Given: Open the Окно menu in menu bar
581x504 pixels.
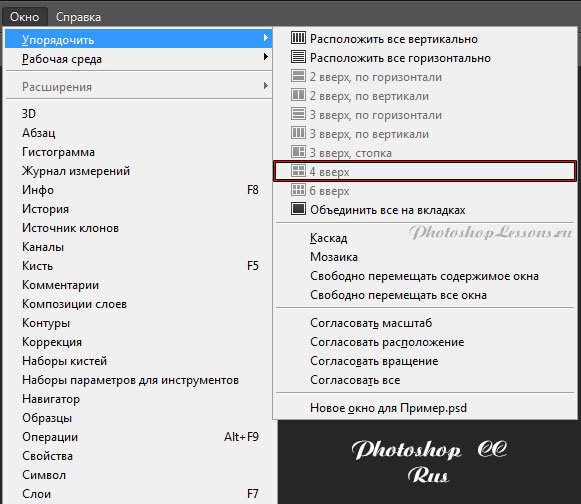Looking at the screenshot, I should point(24,17).
